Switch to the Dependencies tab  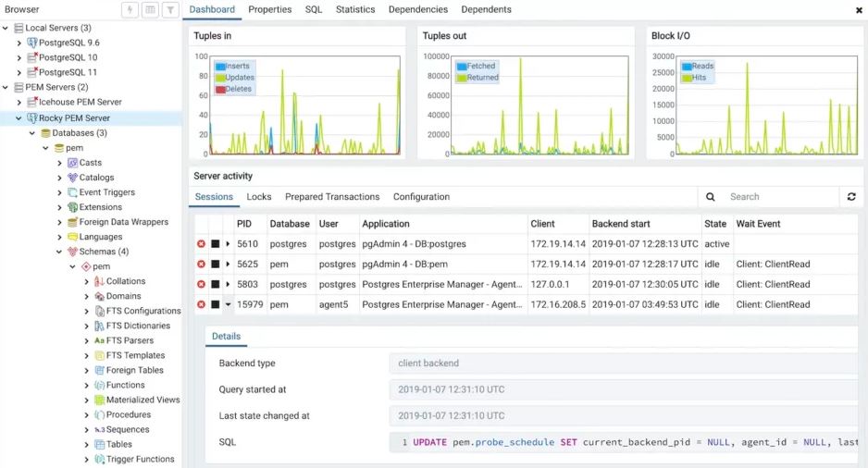pos(418,9)
